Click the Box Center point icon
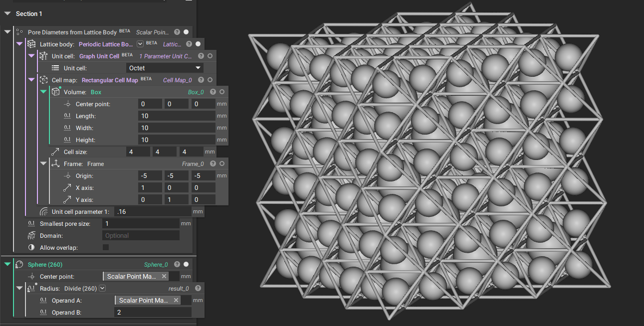This screenshot has width=644, height=326. [67, 104]
